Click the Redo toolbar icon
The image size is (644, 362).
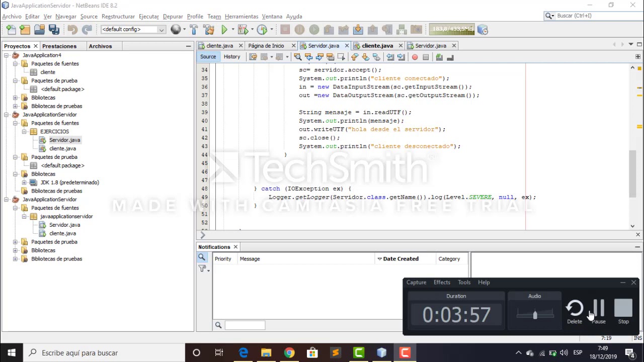pyautogui.click(x=87, y=30)
